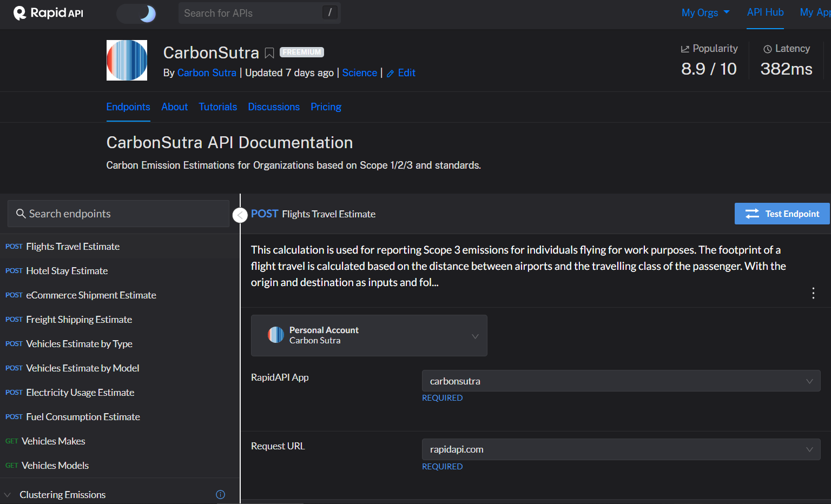Open the Personal Account dropdown
The width and height of the screenshot is (831, 504).
pos(369,335)
